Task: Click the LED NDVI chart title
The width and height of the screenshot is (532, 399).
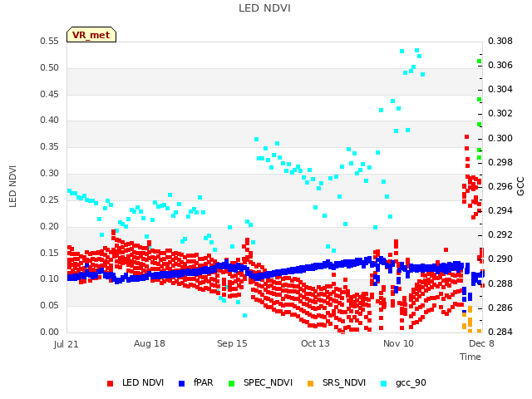Action: pyautogui.click(x=264, y=8)
